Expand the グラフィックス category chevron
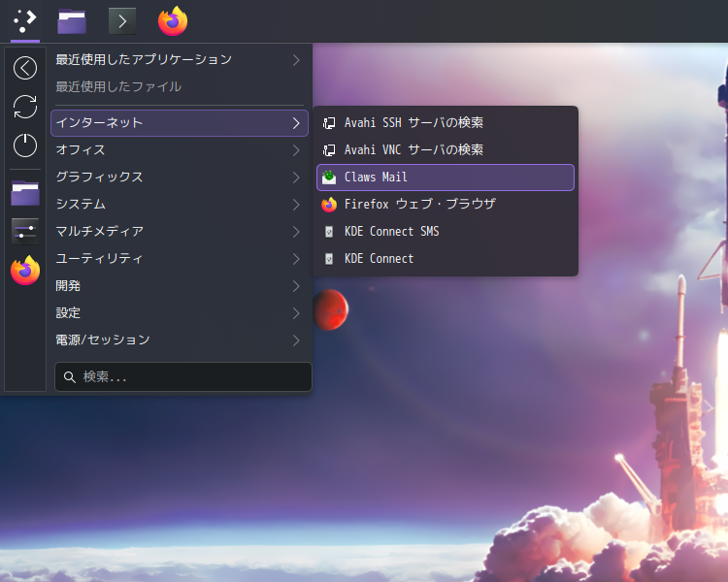Screen dimensions: 728x582 296,178
